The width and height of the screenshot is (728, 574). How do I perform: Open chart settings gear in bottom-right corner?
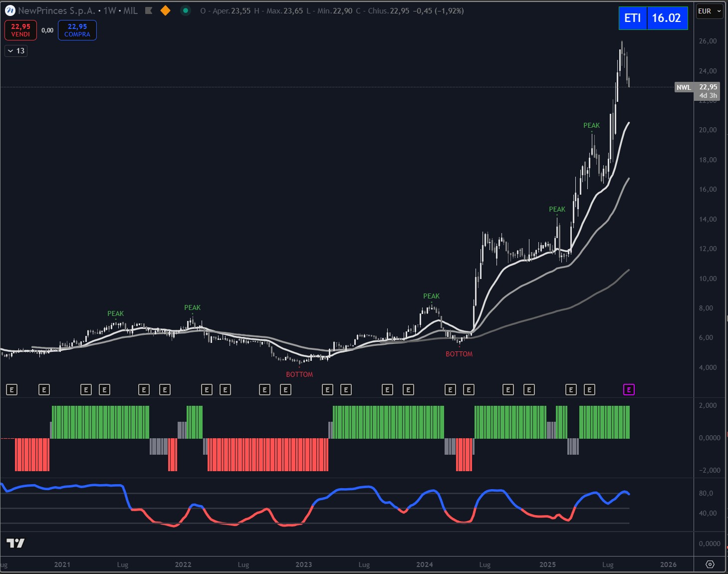pyautogui.click(x=710, y=565)
